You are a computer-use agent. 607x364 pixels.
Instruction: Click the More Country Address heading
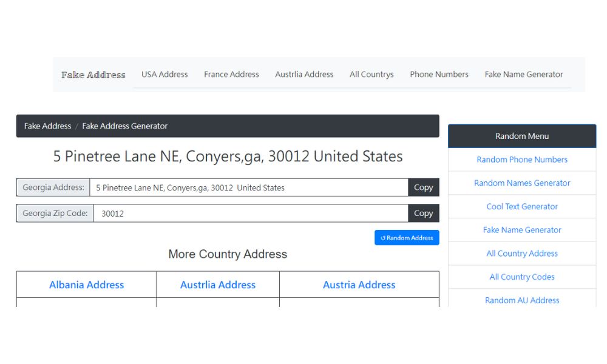pos(228,254)
